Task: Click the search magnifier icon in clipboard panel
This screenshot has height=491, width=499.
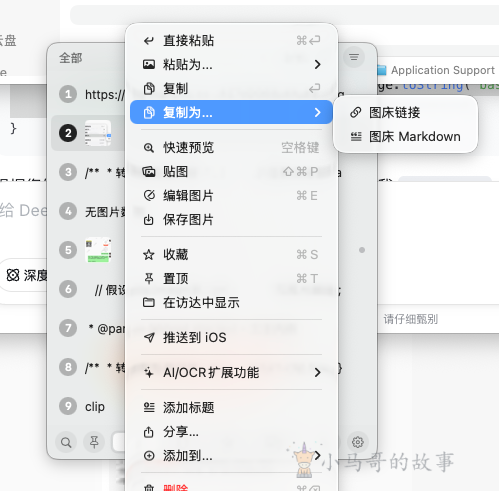Action: point(66,442)
